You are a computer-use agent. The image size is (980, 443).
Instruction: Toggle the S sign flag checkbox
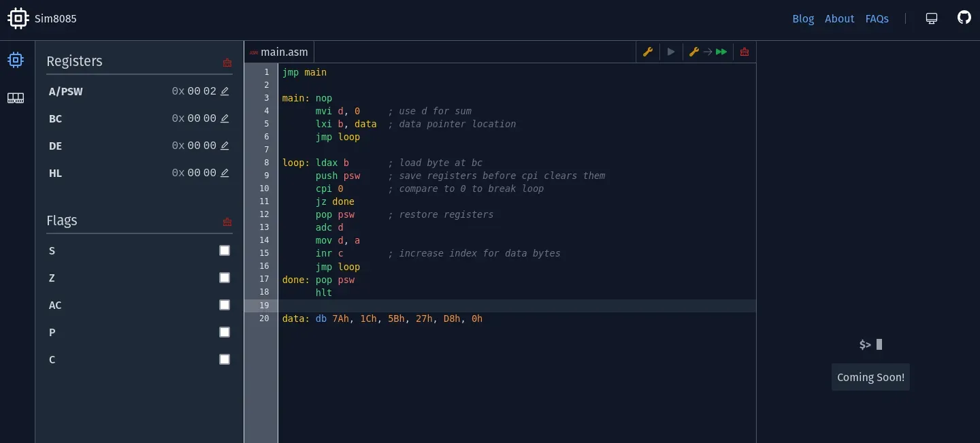point(225,250)
